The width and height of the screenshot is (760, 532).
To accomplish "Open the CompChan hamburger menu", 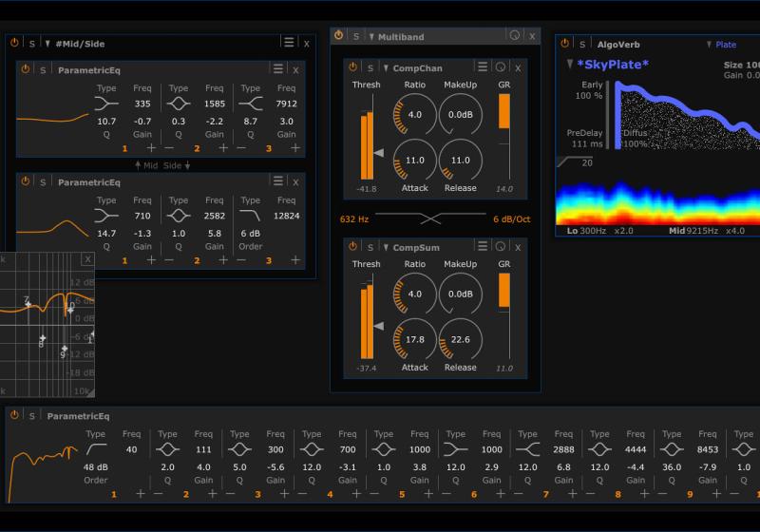I will click(x=483, y=66).
